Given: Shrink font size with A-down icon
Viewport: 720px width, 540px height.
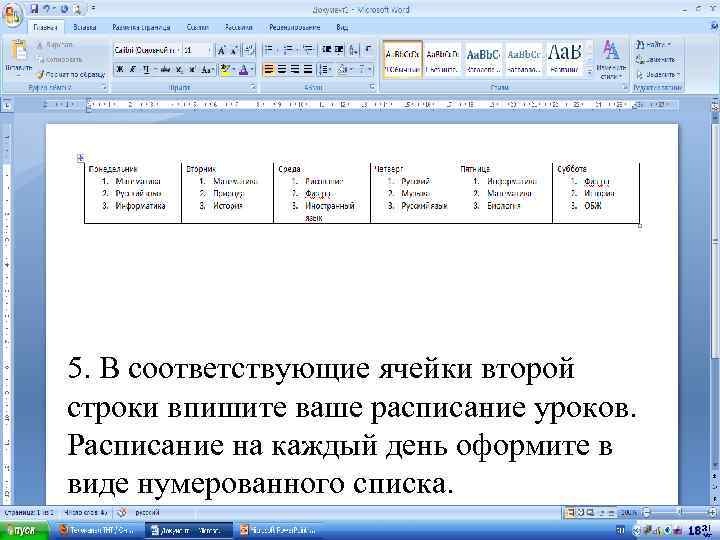Looking at the screenshot, I should click(x=234, y=50).
